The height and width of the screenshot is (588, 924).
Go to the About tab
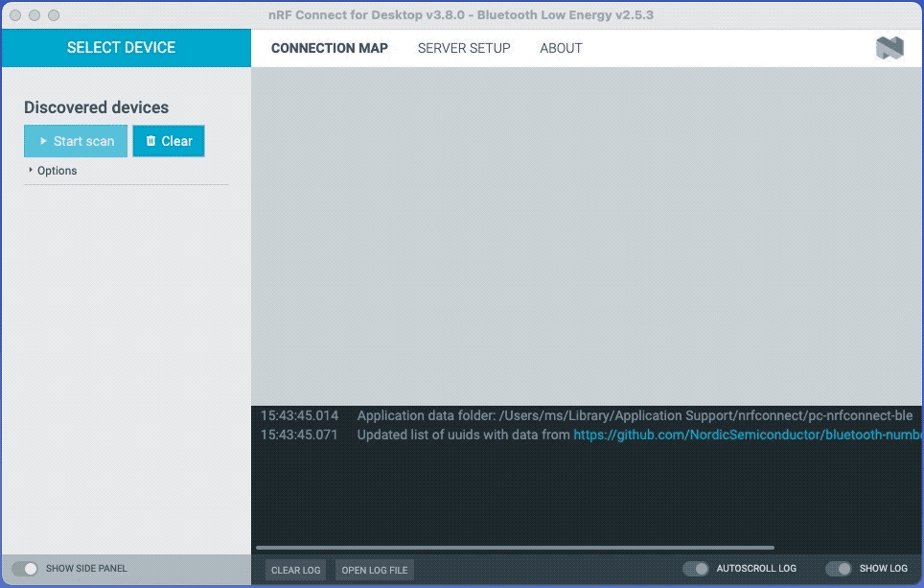pos(561,48)
